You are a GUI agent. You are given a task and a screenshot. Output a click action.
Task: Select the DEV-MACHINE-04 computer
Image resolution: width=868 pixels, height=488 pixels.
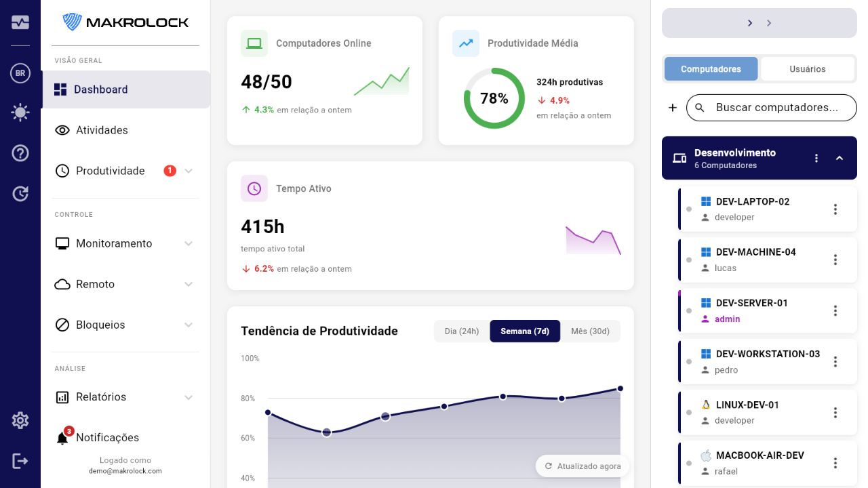(x=768, y=260)
